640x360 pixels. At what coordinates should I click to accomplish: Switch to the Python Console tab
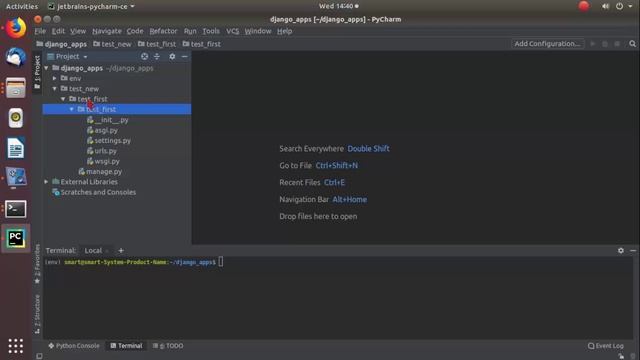[x=74, y=346]
